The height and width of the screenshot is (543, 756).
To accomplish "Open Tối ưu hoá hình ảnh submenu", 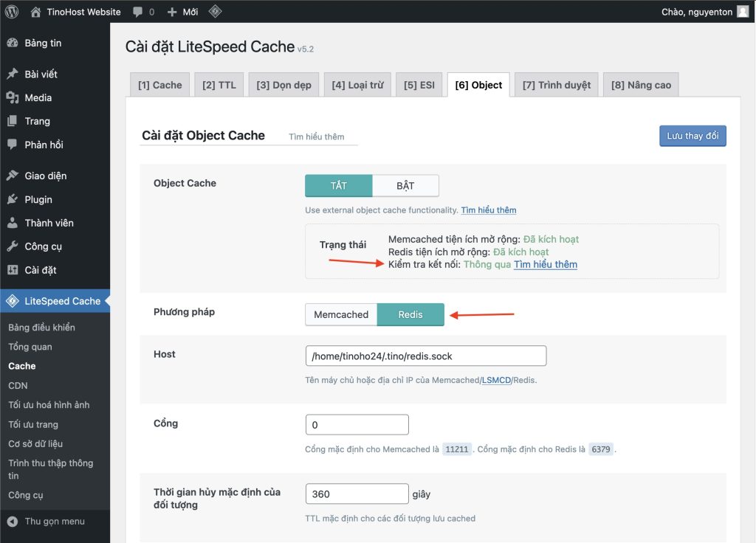I will click(x=49, y=405).
